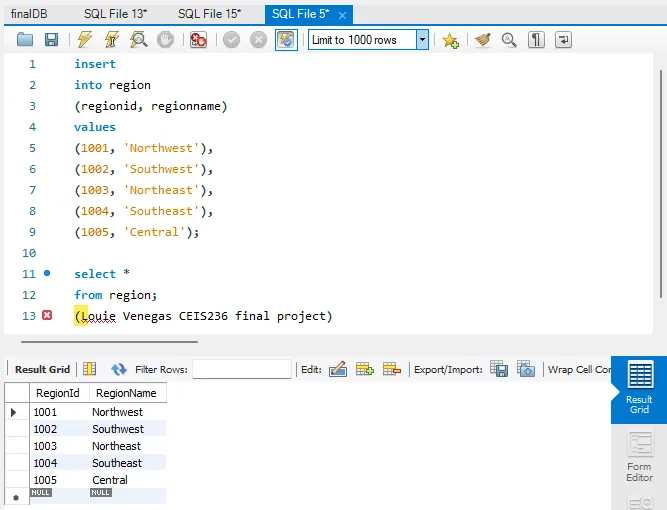The image size is (667, 510).
Task: Execute the script with lightning bolt icon
Action: (85, 40)
